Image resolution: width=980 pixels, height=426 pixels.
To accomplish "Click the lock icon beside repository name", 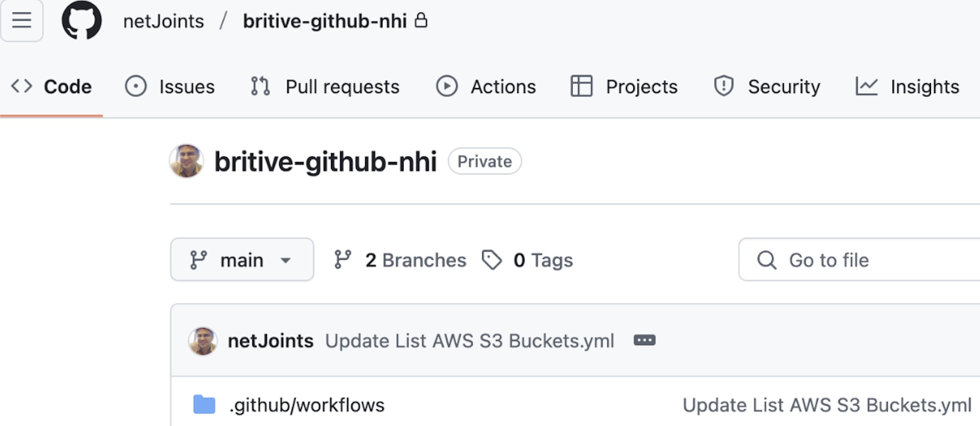I will point(420,21).
